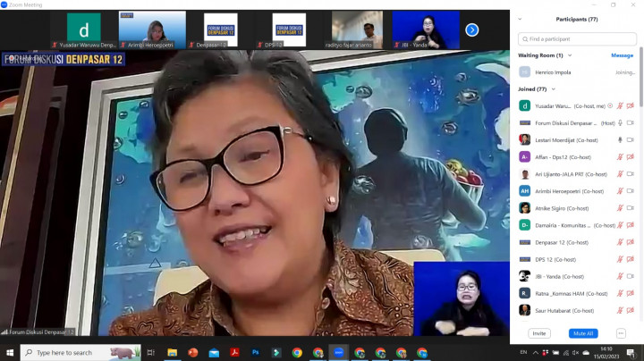The width and height of the screenshot is (644, 361).
Task: Click the Invite button
Action: click(x=539, y=333)
